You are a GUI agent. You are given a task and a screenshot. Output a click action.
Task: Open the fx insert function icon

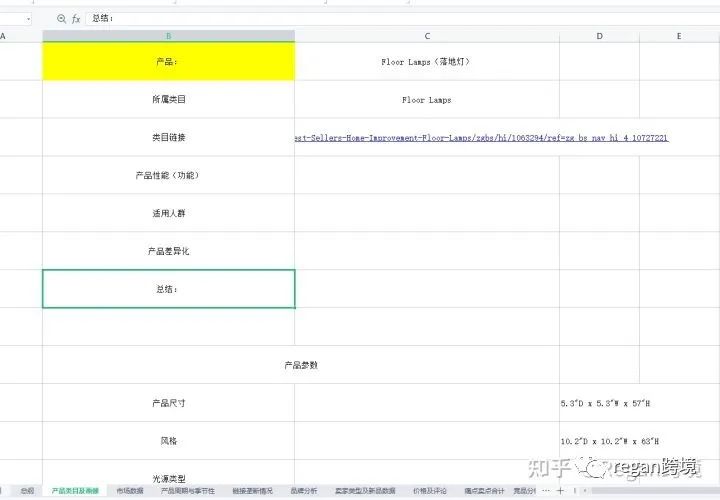tap(76, 19)
